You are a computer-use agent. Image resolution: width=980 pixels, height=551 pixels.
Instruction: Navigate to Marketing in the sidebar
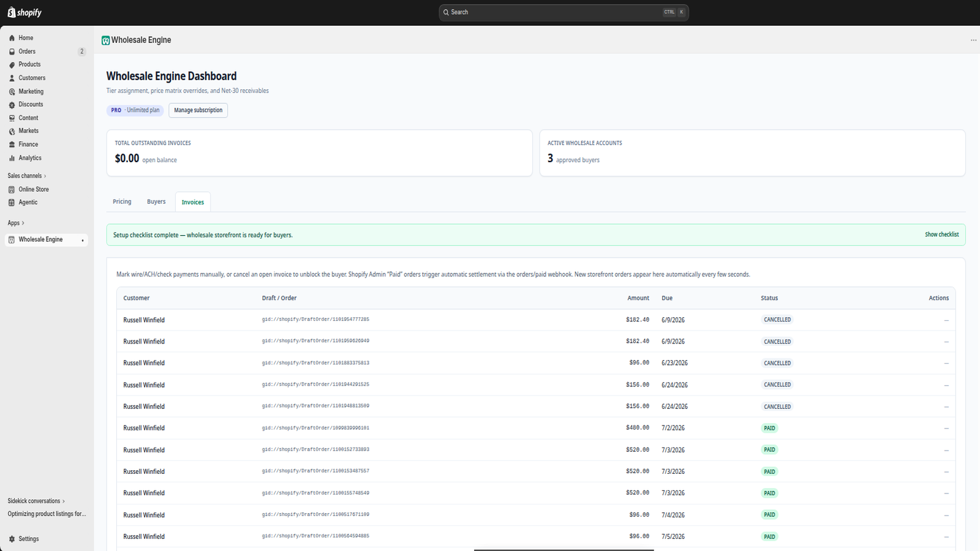(31, 91)
